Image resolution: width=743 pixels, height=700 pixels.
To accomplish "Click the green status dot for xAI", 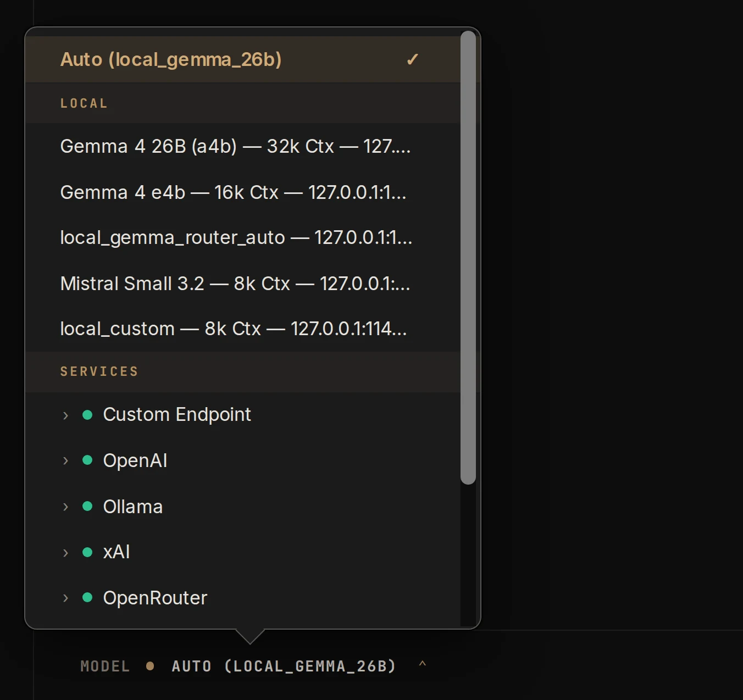I will (x=87, y=552).
